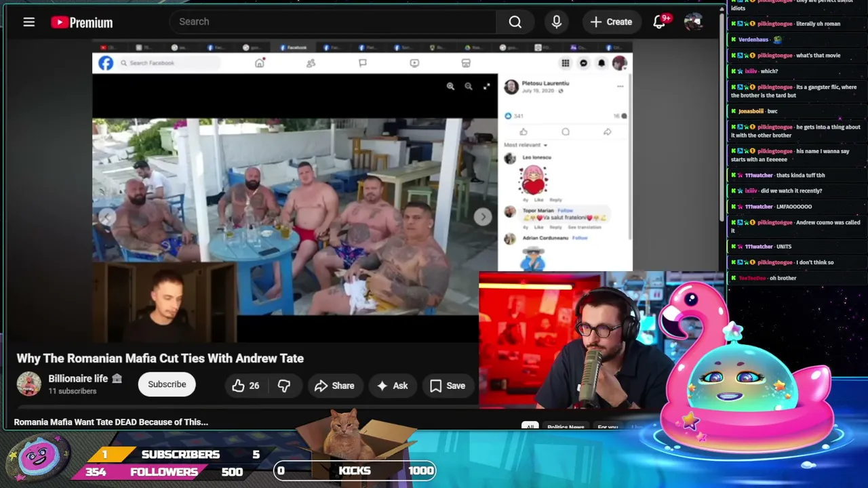Click chat message 'did we watch it recently?'
This screenshot has width=868, height=488.
click(x=791, y=190)
